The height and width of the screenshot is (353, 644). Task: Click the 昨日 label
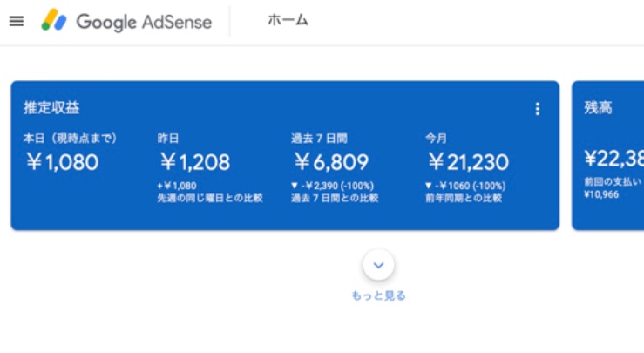click(x=168, y=138)
